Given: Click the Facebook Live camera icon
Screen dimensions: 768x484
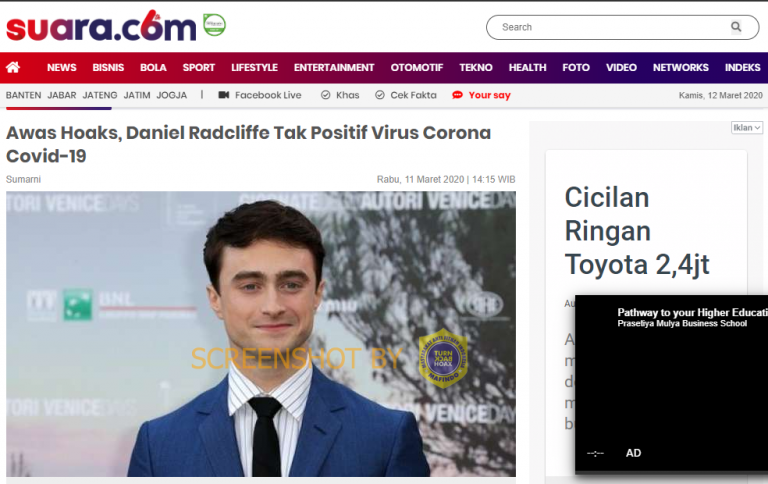Looking at the screenshot, I should click(x=224, y=95).
